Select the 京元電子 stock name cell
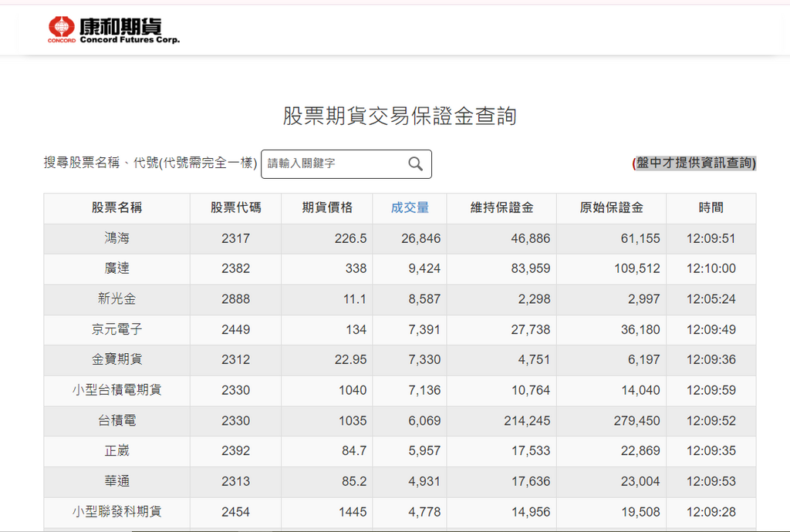The width and height of the screenshot is (790, 532). (x=117, y=329)
